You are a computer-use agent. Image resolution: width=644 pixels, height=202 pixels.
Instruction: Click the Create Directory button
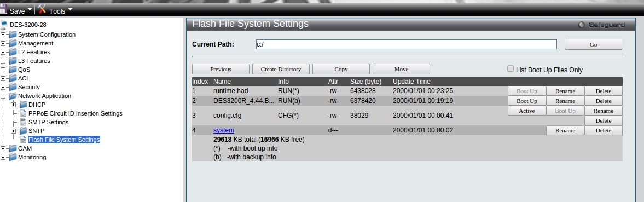pyautogui.click(x=281, y=69)
